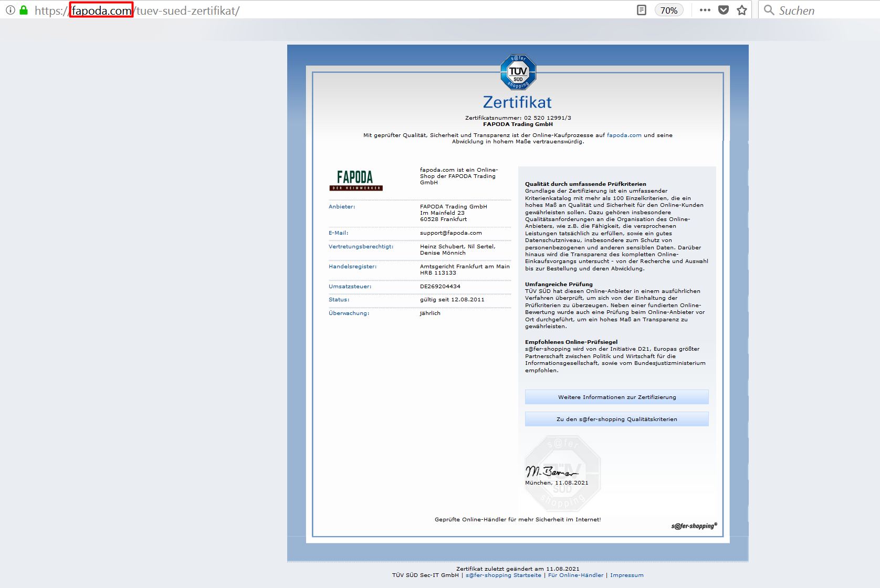Click the s@fer-shopping wordmark at bottom right

coord(694,526)
